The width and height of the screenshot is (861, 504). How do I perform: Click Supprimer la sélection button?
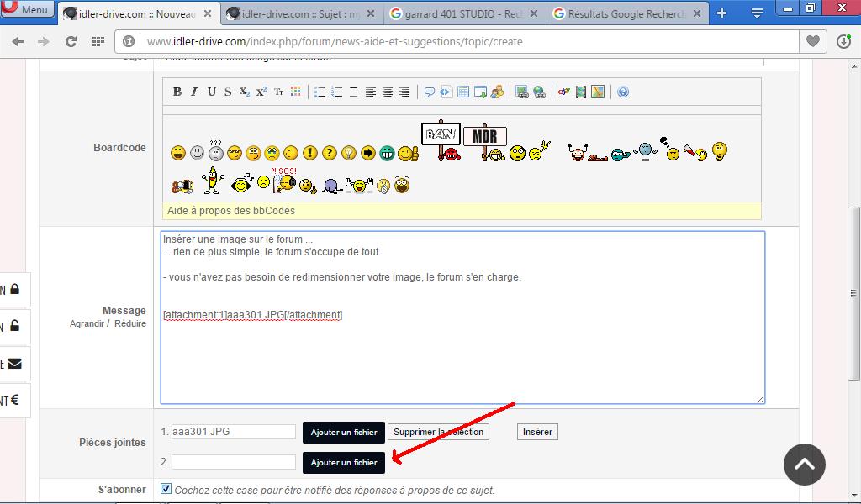438,432
